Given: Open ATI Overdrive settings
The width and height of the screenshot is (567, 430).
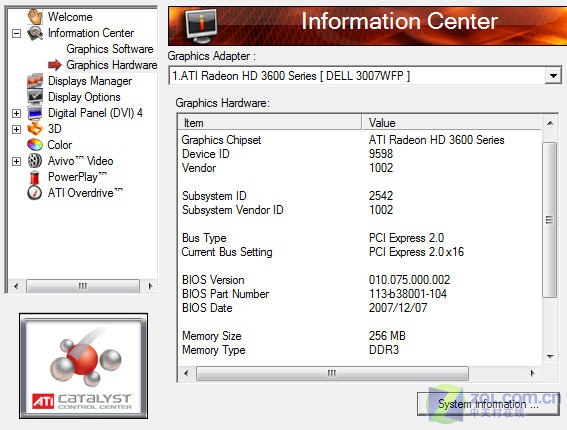Looking at the screenshot, I should point(85,193).
